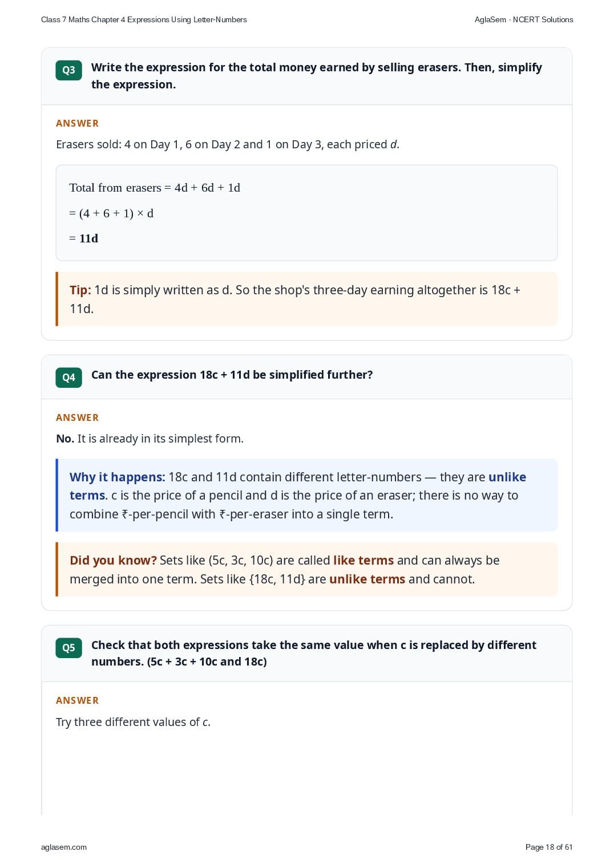Click the Q5 question badge
614x868 pixels.
[x=68, y=648]
